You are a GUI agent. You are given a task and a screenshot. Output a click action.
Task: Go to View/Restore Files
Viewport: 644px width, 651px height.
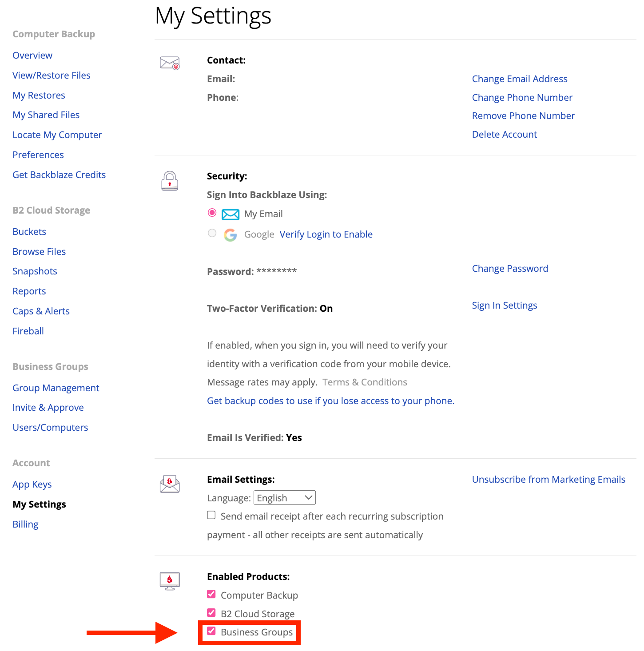coord(52,75)
